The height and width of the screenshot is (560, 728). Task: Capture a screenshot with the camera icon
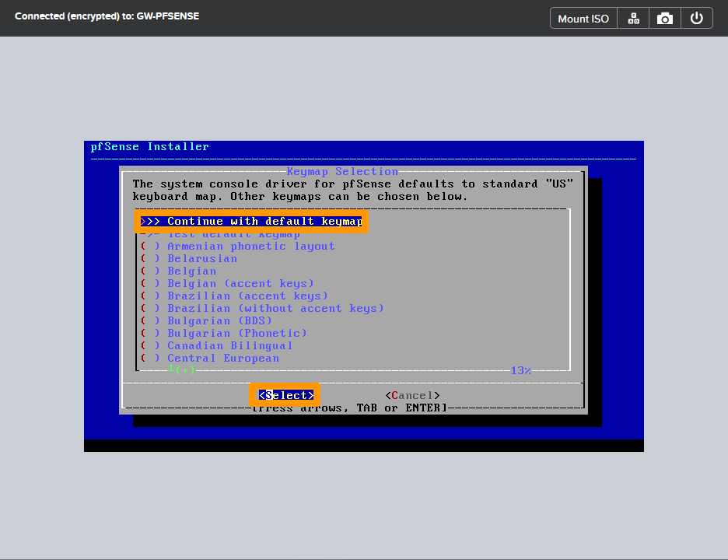pos(664,17)
